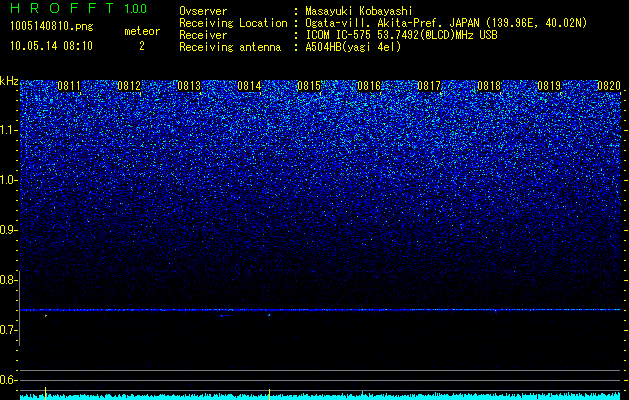Screen dimensions: 629x400
Task: Click the 0.8 kHz axis label
Action: point(9,280)
